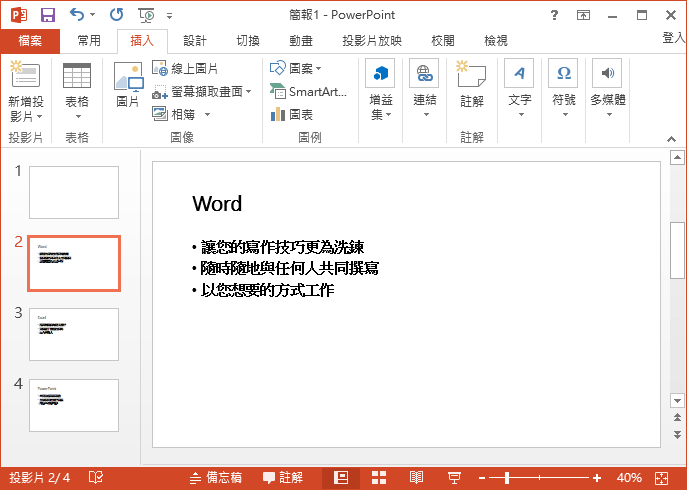
Task: Fit slide to current window icon
Action: click(662, 478)
